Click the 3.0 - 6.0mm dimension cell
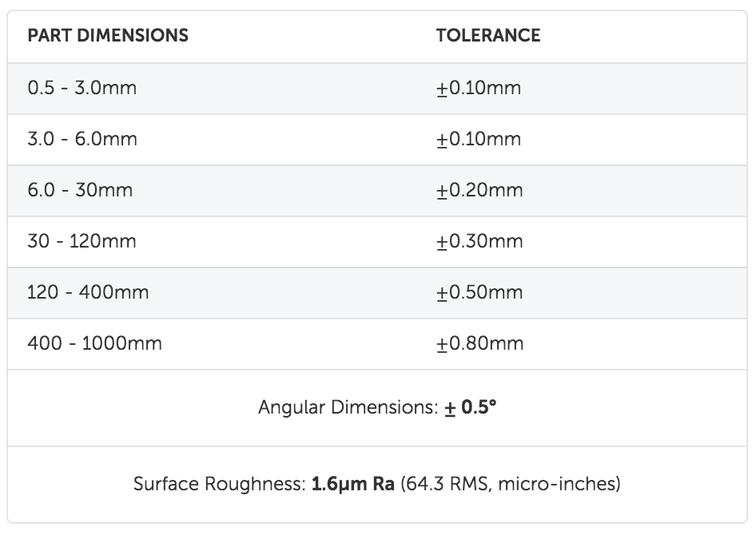 82,139
